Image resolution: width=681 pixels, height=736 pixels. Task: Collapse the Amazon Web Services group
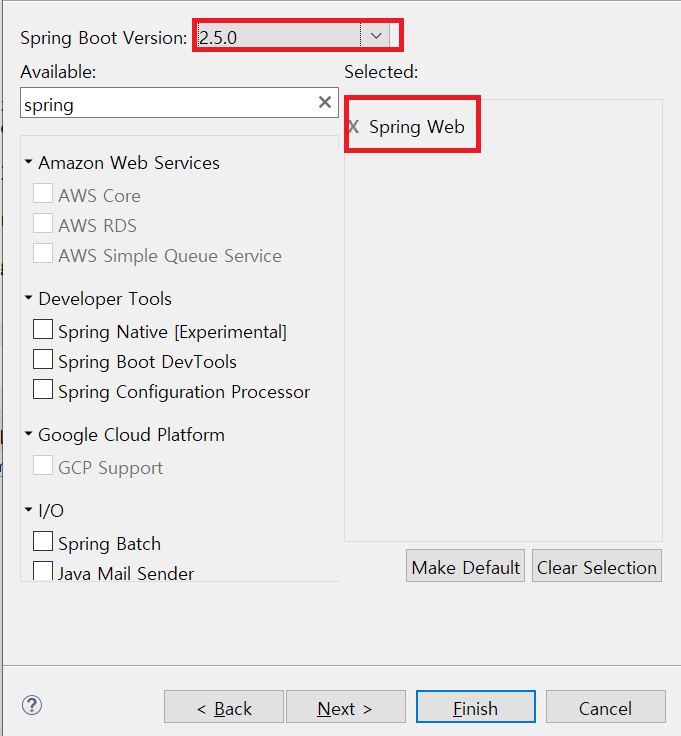coord(29,162)
